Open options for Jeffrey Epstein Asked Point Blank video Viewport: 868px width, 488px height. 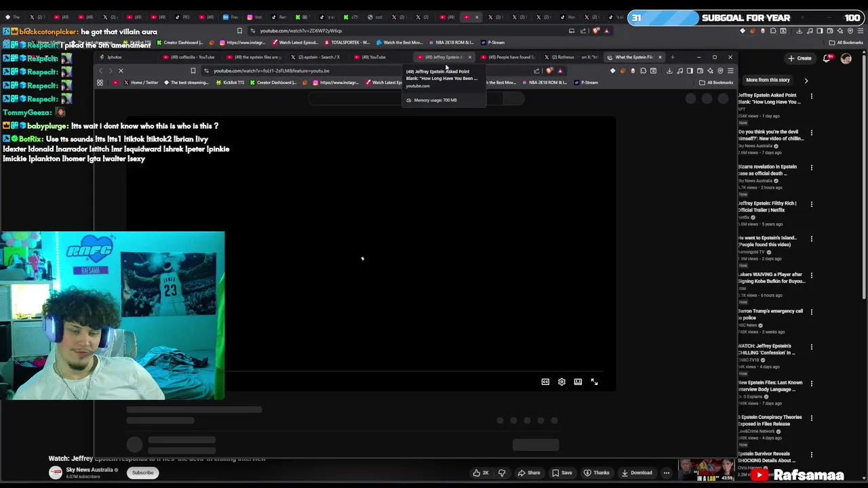click(x=812, y=96)
